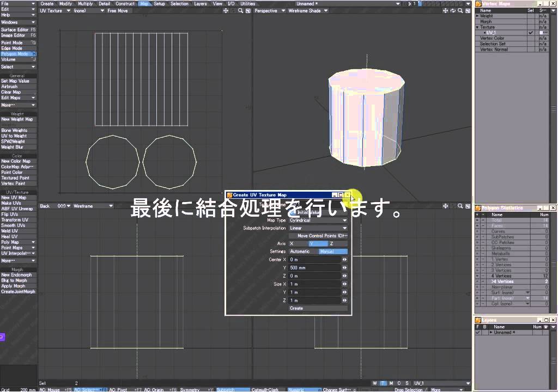This screenshot has height=392, width=558.
Task: Click the plus button on the 4 Vertices row
Action: click(477, 276)
